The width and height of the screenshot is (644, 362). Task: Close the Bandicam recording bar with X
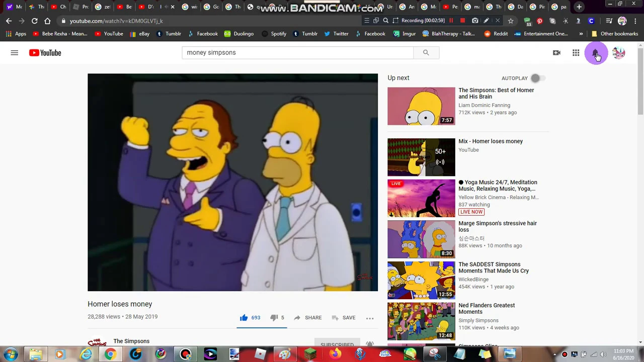[498, 21]
